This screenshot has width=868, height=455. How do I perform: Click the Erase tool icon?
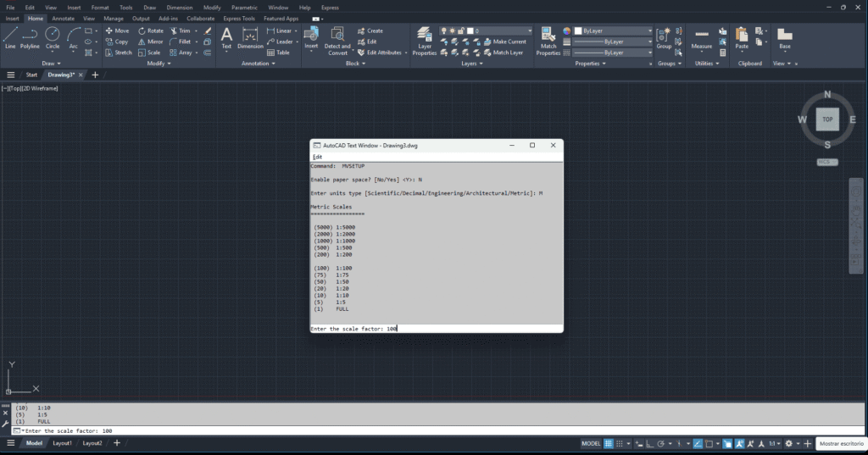pos(207,31)
